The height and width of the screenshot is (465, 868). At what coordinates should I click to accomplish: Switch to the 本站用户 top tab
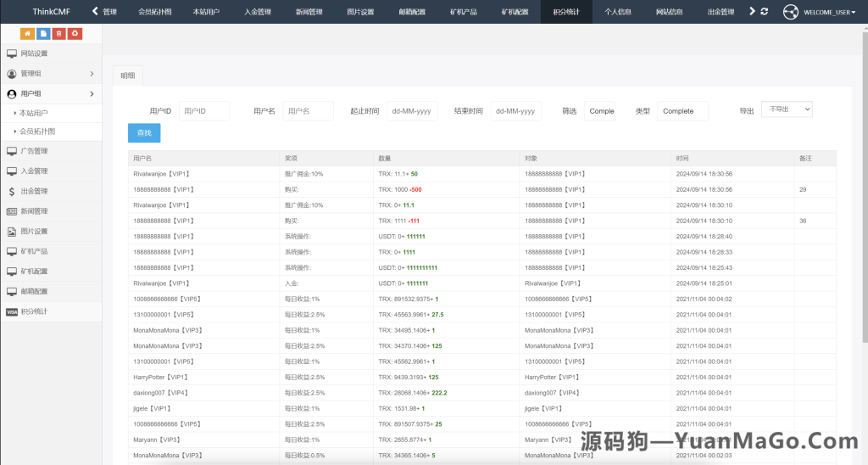(206, 12)
